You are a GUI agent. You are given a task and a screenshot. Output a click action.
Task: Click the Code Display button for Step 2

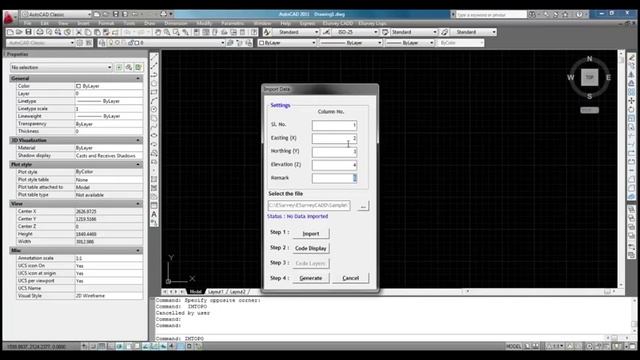click(x=311, y=248)
